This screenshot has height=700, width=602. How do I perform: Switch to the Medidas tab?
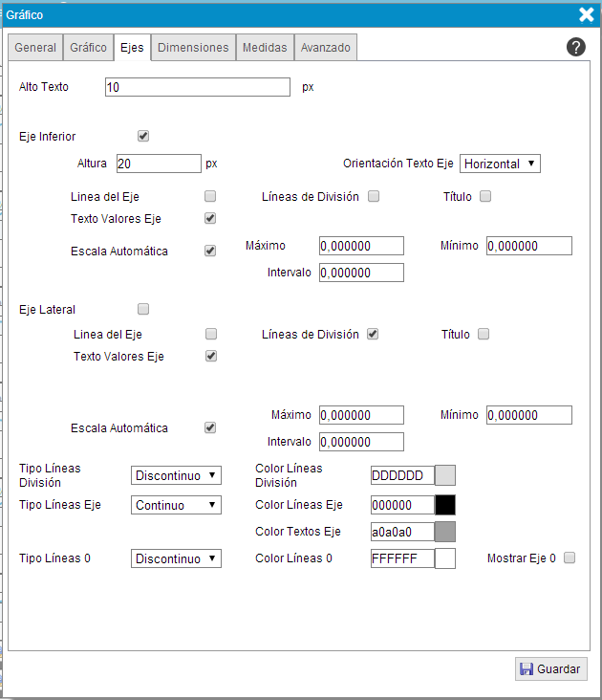[265, 48]
